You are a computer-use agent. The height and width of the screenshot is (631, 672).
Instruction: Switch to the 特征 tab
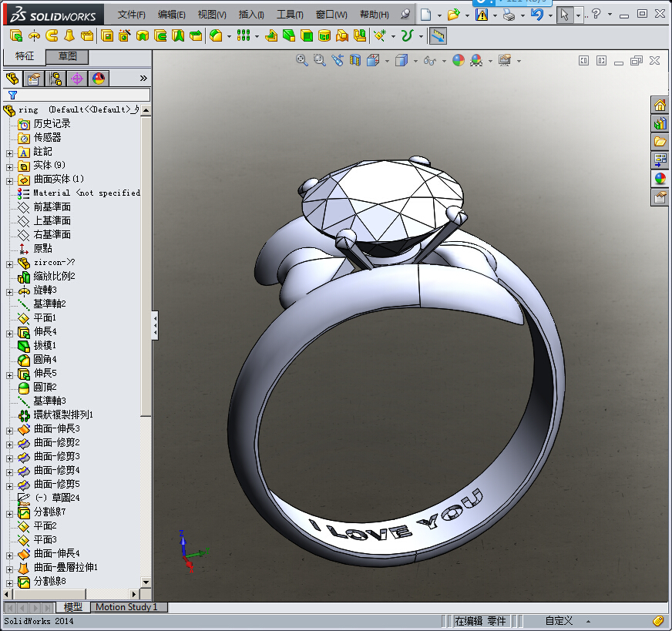pyautogui.click(x=24, y=56)
